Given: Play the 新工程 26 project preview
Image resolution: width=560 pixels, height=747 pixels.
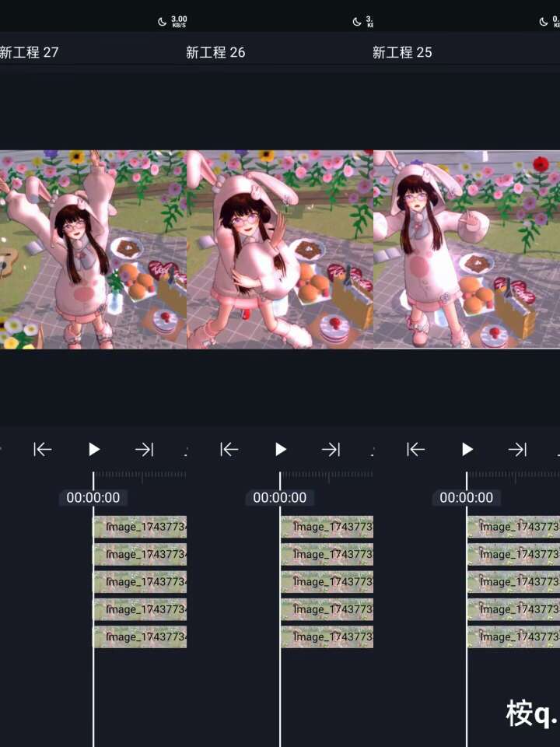Looking at the screenshot, I should point(281,449).
